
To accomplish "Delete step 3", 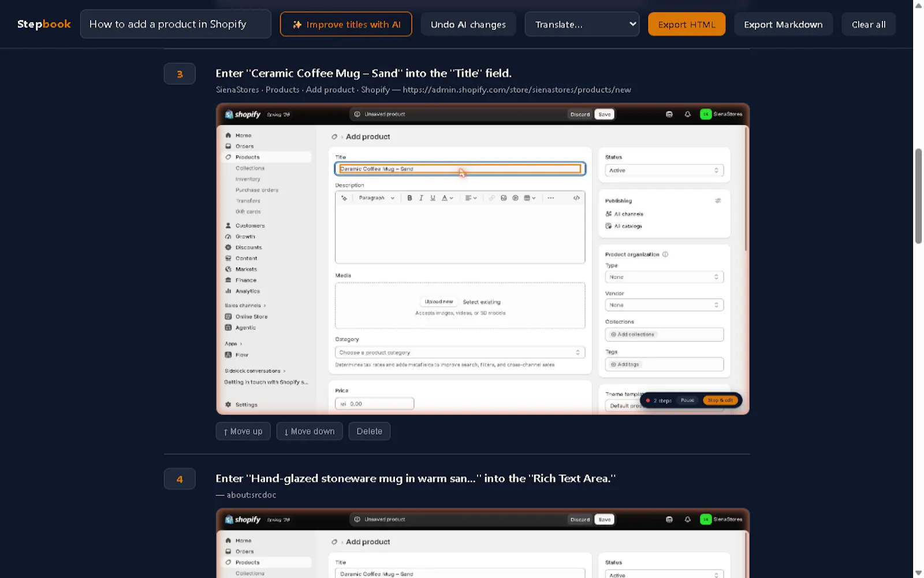I will 370,431.
